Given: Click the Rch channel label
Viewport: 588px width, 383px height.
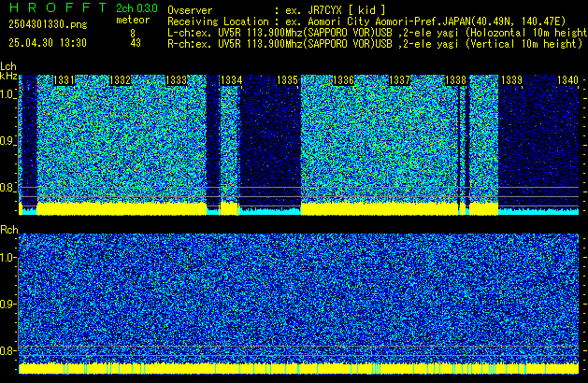Looking at the screenshot, I should pyautogui.click(x=9, y=230).
